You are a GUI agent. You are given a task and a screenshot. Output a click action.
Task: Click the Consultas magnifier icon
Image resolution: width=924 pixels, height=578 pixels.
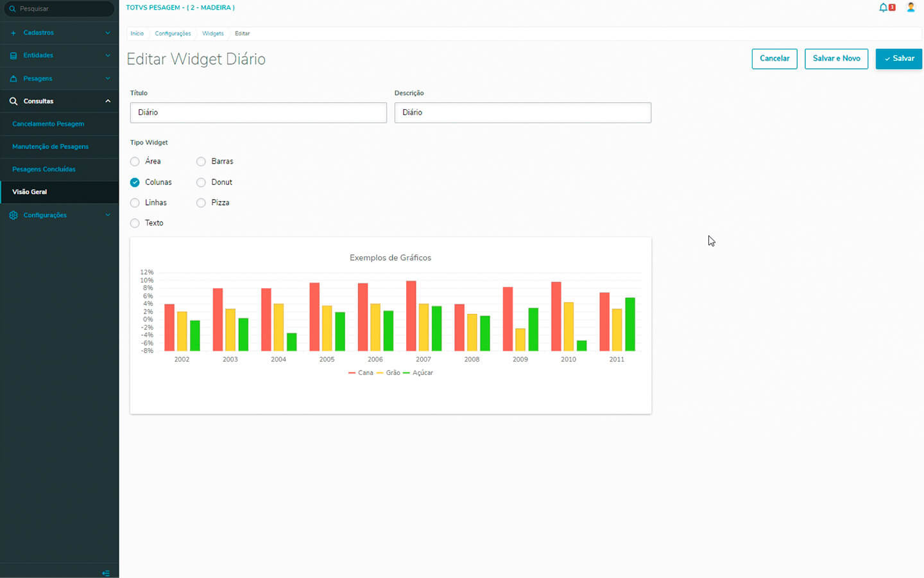pos(13,101)
